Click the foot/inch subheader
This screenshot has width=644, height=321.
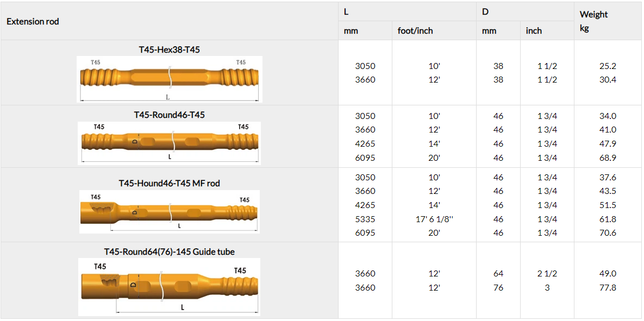pyautogui.click(x=415, y=31)
